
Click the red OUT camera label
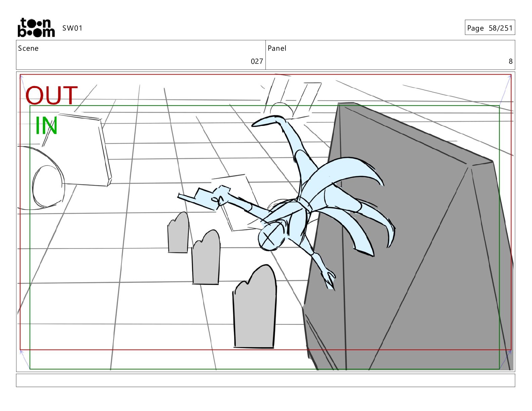[52, 95]
